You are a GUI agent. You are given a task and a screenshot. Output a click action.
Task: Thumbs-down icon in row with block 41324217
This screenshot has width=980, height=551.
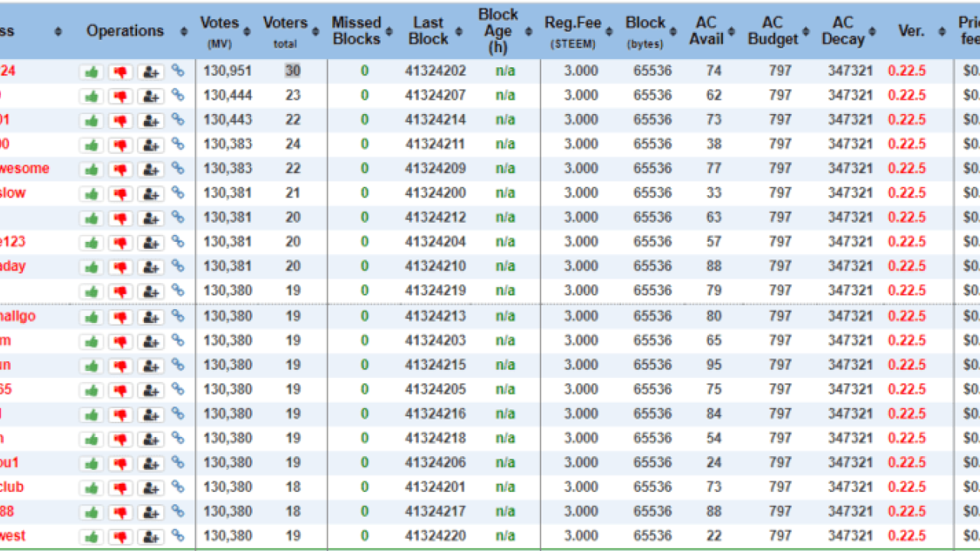[x=120, y=513]
